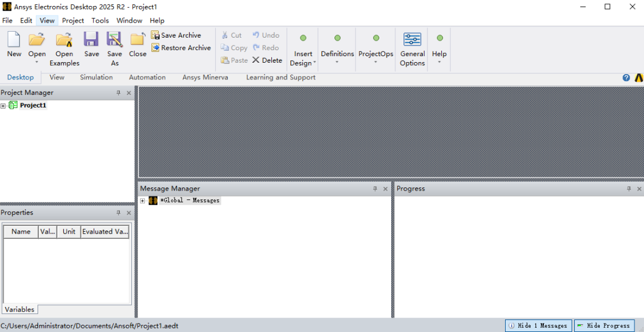Toggle Hide 1 Messages button

pos(538,325)
